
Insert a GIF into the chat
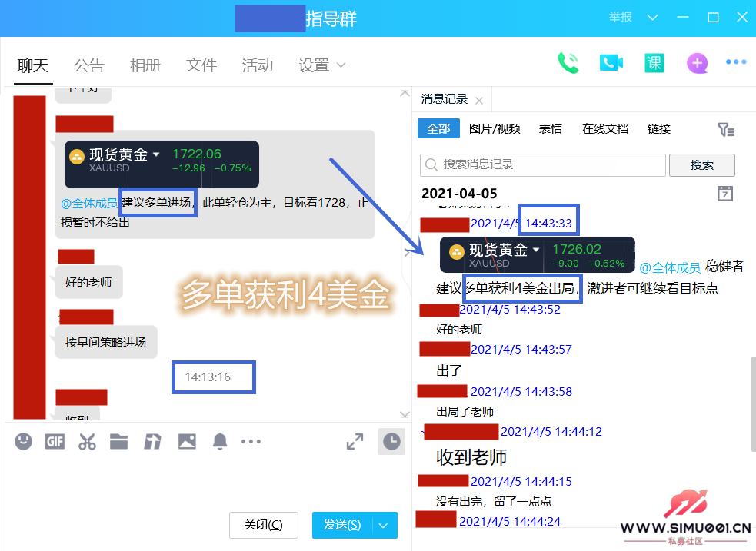(55, 441)
